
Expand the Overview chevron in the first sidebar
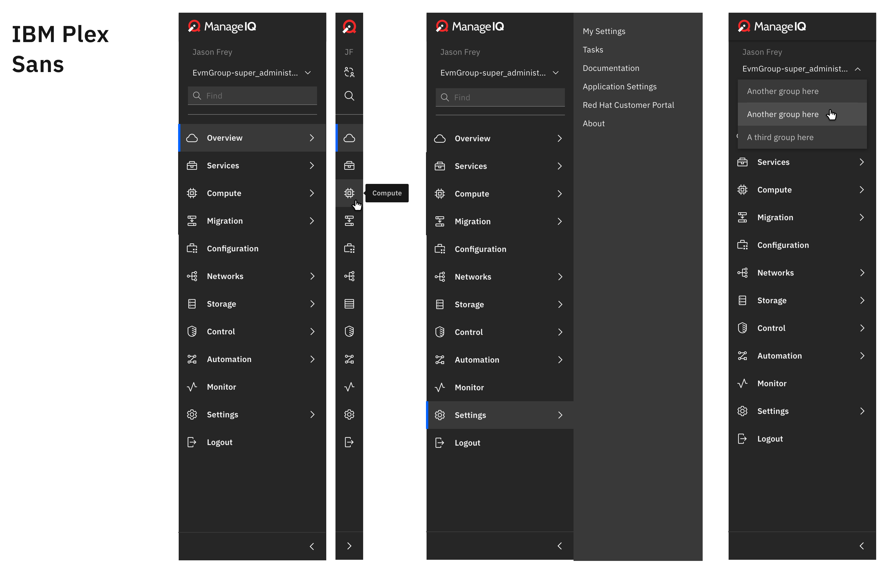tap(312, 138)
